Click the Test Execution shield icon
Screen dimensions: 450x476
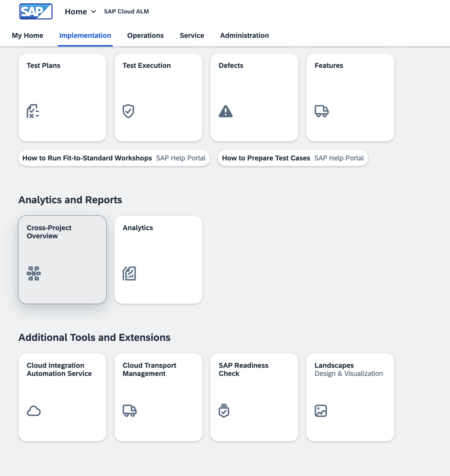(128, 111)
